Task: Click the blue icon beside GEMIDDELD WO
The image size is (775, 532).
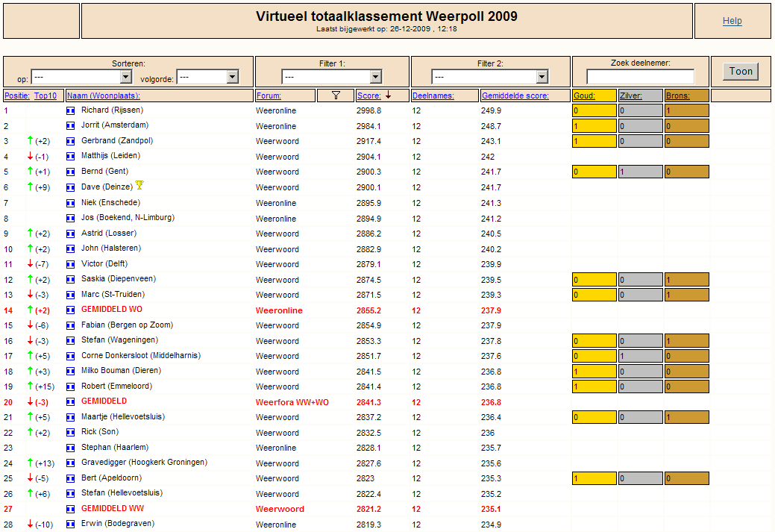Action: [71, 310]
